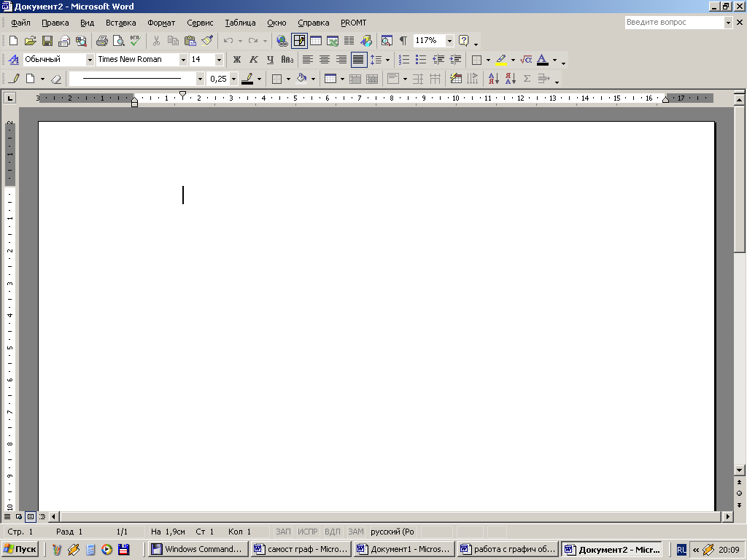
Task: Expand the font color options arrow
Action: (554, 60)
